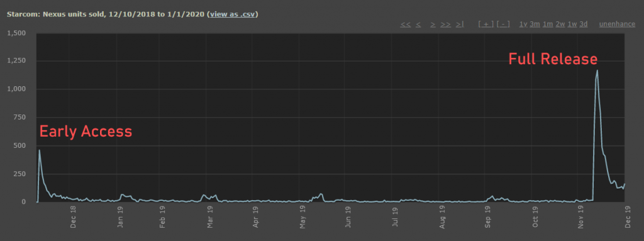Click the Full Release sales spike peak
Viewport: 644px width, 241px height.
pyautogui.click(x=597, y=70)
